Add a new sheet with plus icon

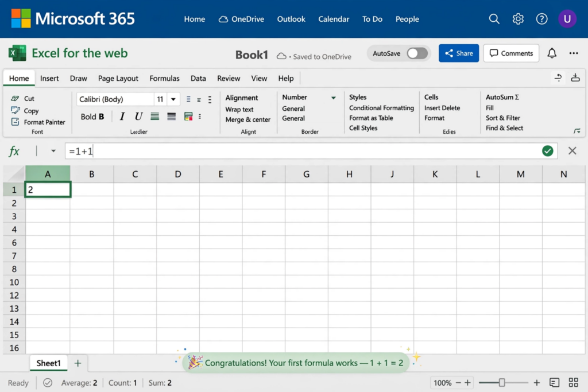78,363
